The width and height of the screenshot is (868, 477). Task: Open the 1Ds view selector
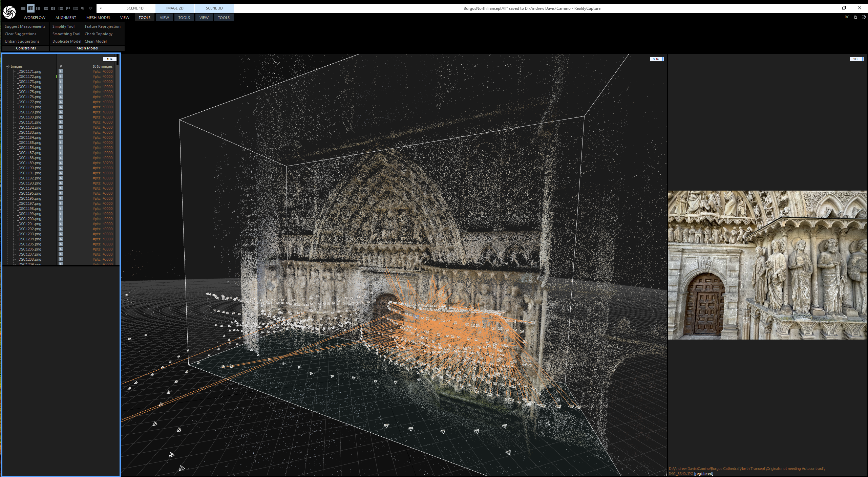[x=110, y=59]
